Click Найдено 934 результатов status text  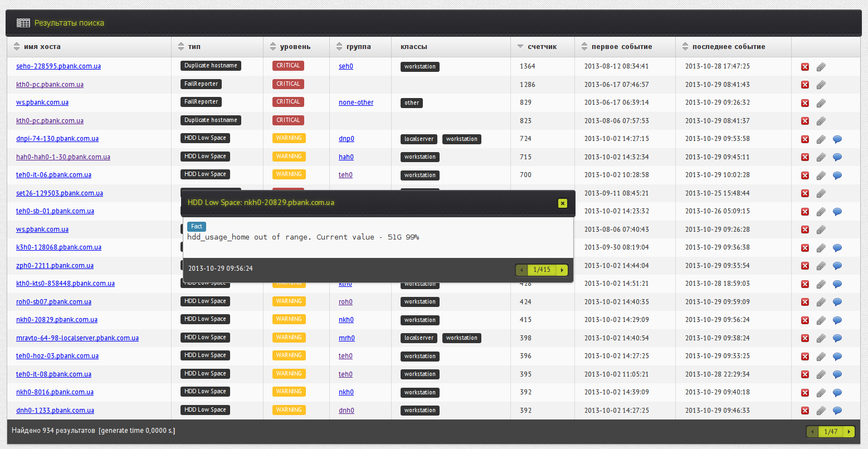click(53, 431)
